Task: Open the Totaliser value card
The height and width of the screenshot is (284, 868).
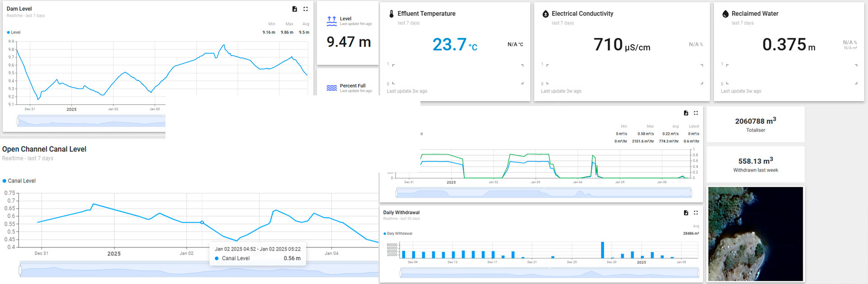Action: tap(755, 125)
